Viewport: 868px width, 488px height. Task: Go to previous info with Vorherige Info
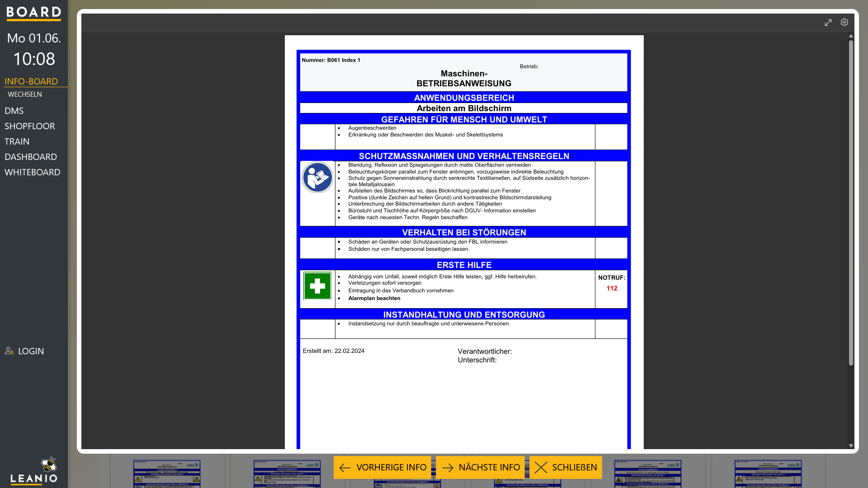click(x=382, y=467)
